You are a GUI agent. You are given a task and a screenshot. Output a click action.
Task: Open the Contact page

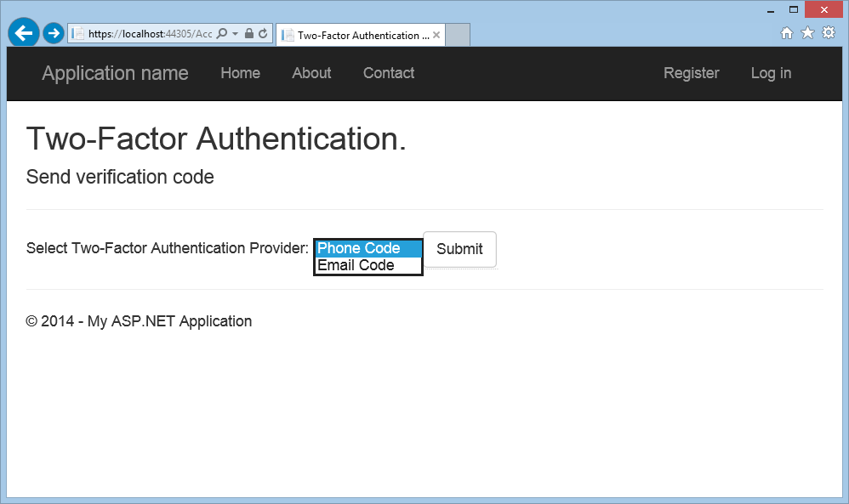pyautogui.click(x=388, y=74)
